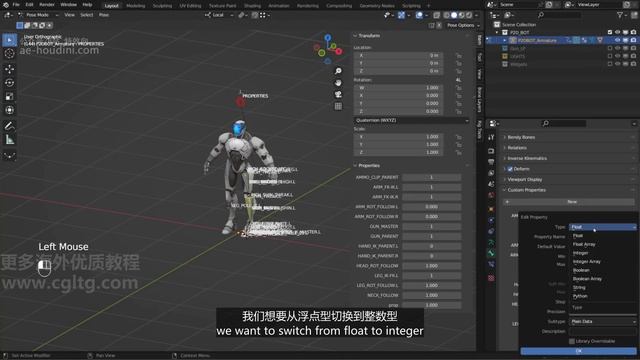Click the viewport zoom magnifier icon
Image resolution: width=640 pixels, height=360 pixels.
338,71
